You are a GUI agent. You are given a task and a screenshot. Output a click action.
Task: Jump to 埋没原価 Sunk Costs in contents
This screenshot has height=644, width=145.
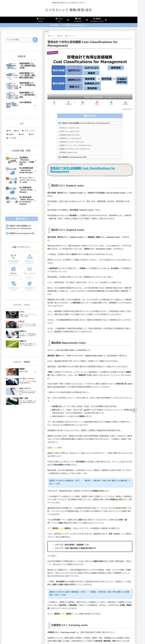pyautogui.click(x=72, y=142)
